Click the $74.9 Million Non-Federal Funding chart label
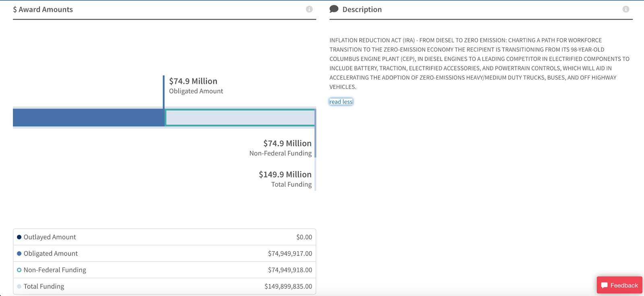This screenshot has width=644, height=296. (282, 148)
